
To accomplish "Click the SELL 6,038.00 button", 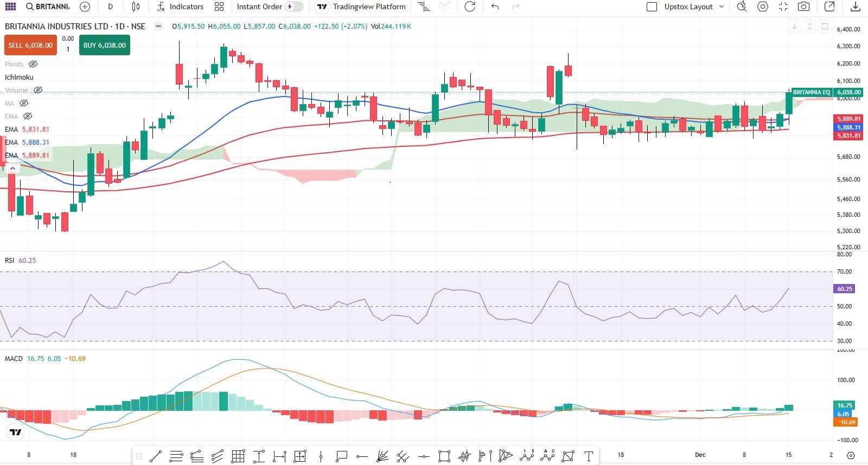I will (x=30, y=45).
